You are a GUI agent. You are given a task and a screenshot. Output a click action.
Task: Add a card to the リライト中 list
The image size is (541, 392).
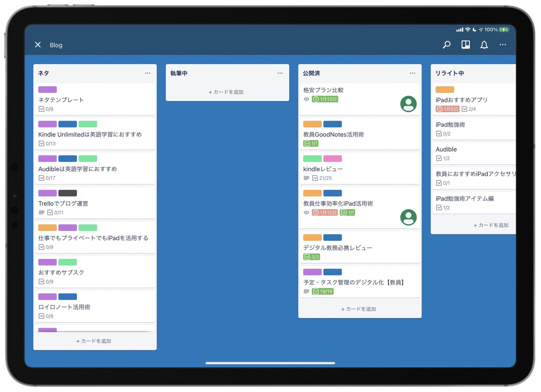tap(491, 225)
